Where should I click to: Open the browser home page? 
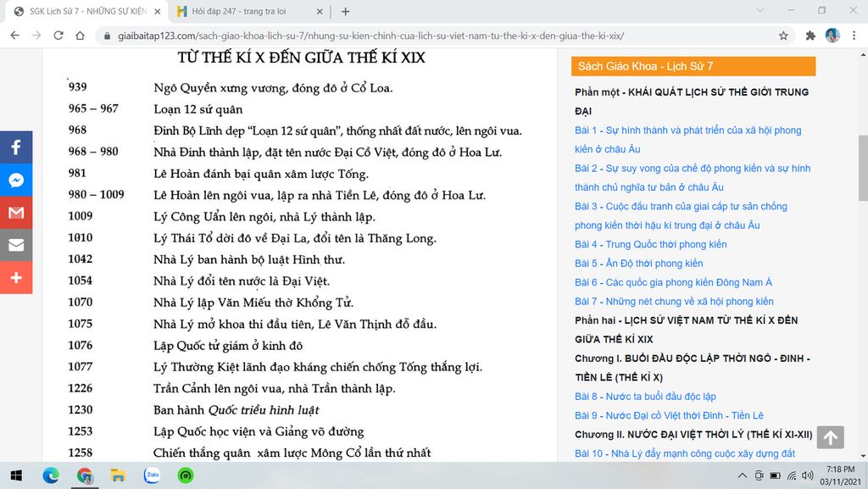[x=80, y=36]
